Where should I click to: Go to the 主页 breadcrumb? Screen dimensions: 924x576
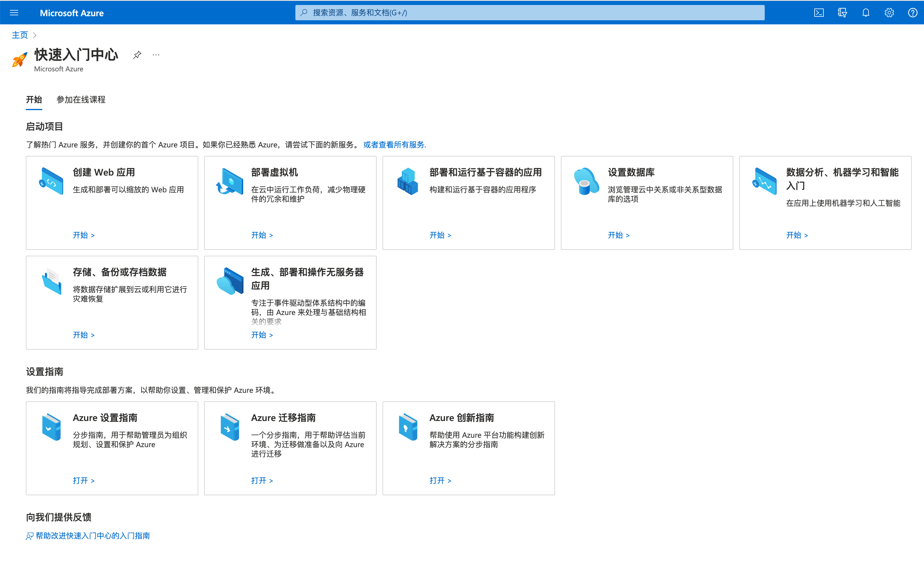coord(20,35)
